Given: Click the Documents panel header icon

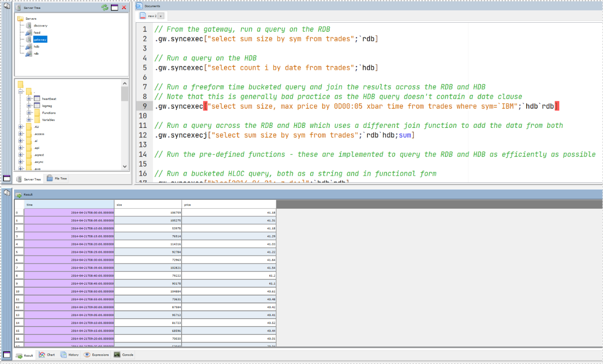Looking at the screenshot, I should (x=139, y=6).
